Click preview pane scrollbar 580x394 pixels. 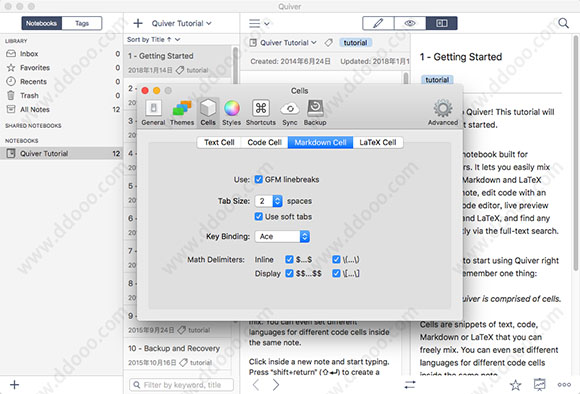(575, 152)
